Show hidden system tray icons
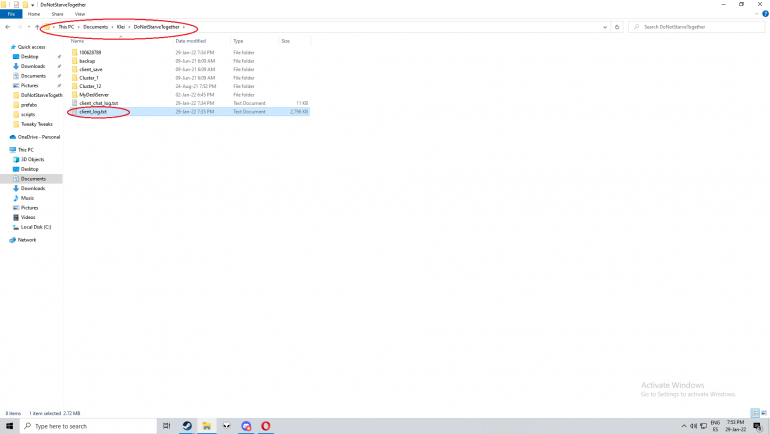Image resolution: width=770 pixels, height=434 pixels. pyautogui.click(x=684, y=426)
